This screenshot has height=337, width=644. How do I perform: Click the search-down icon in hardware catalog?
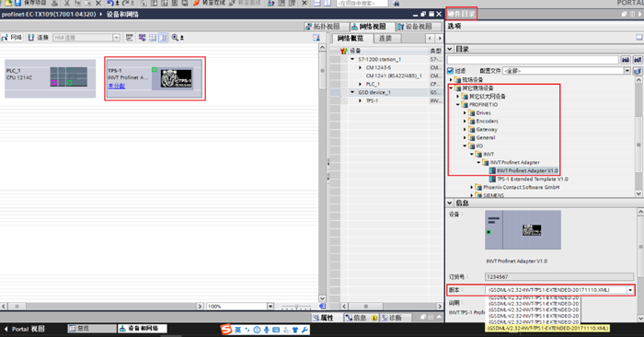pyautogui.click(x=625, y=60)
